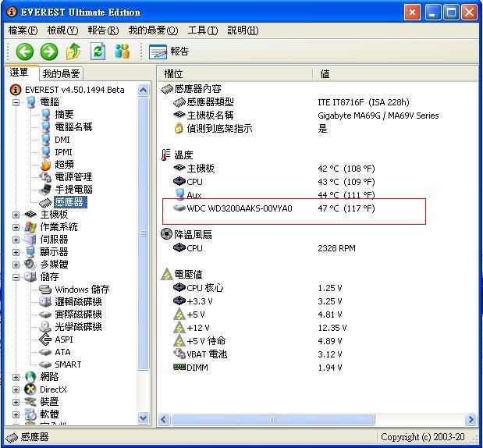Expand the 顯示器 tree node
Screen dimensions: 483x448
(16, 252)
